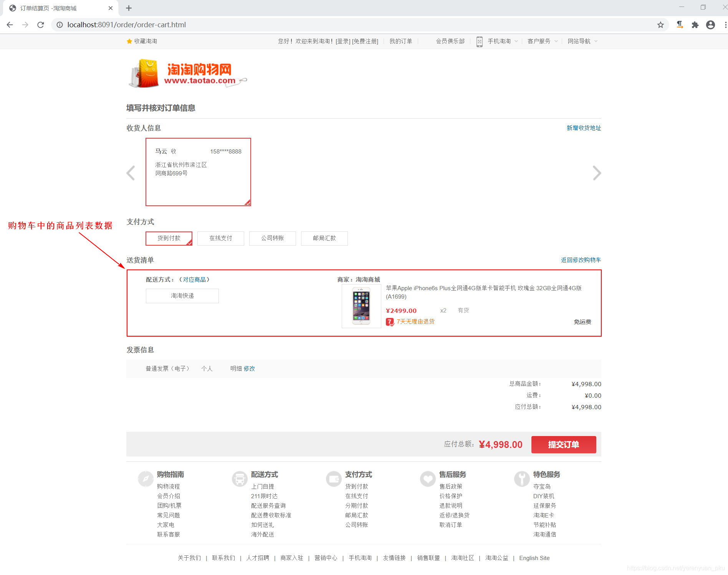Select 货到付款 payment option
The image size is (728, 575).
click(x=169, y=238)
